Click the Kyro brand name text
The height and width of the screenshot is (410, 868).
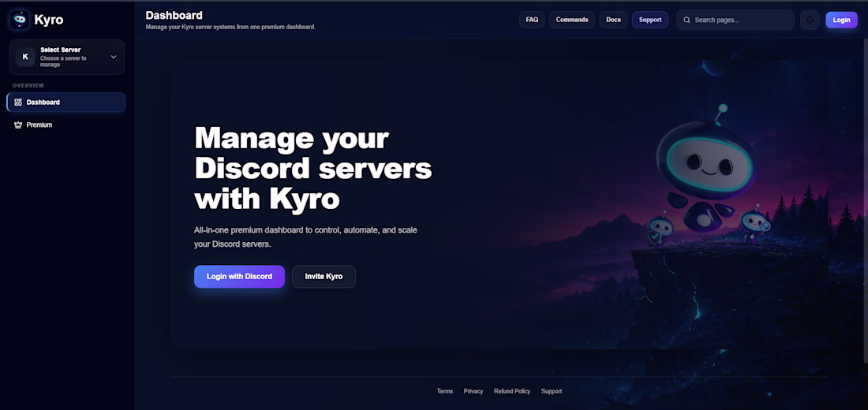(x=49, y=20)
